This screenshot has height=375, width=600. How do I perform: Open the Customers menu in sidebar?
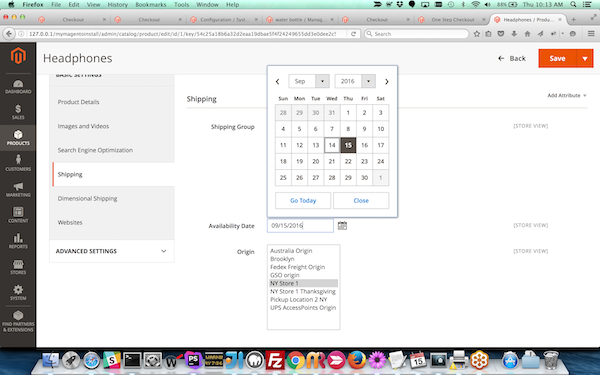[18, 163]
